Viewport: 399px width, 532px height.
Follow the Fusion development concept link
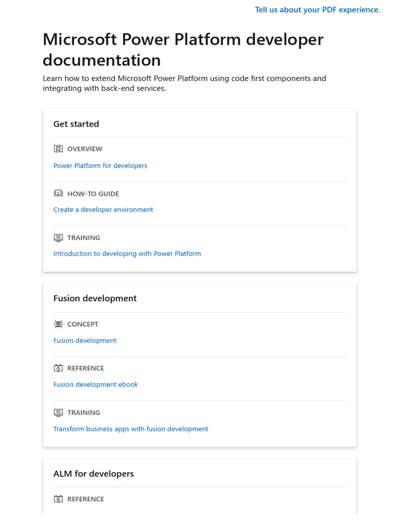[x=85, y=341]
